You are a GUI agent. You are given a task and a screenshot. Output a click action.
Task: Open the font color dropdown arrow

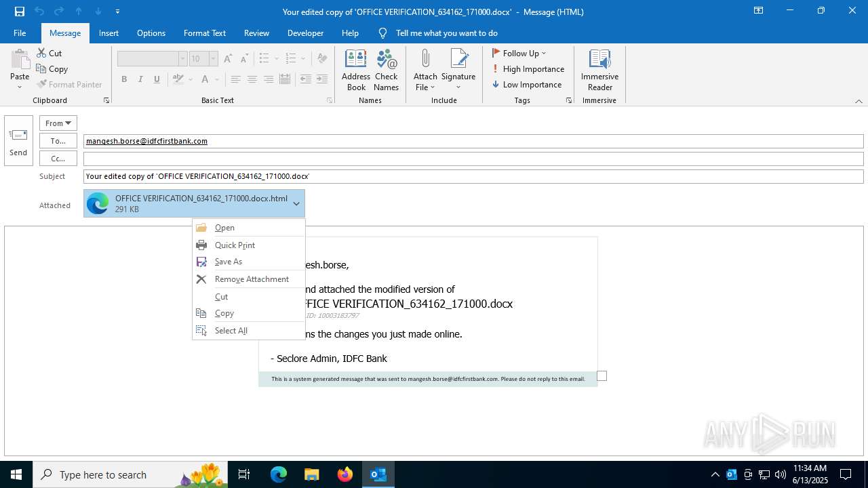click(217, 79)
